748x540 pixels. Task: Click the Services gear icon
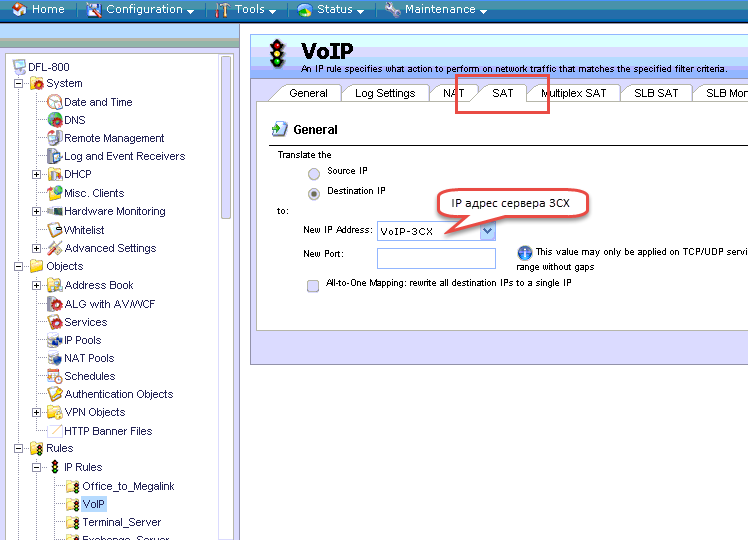coord(55,322)
